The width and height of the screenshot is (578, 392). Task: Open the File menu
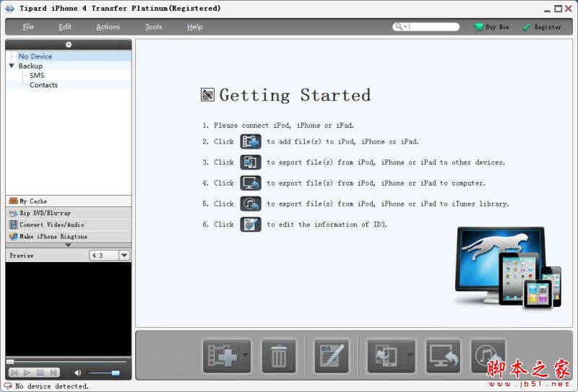coord(28,27)
